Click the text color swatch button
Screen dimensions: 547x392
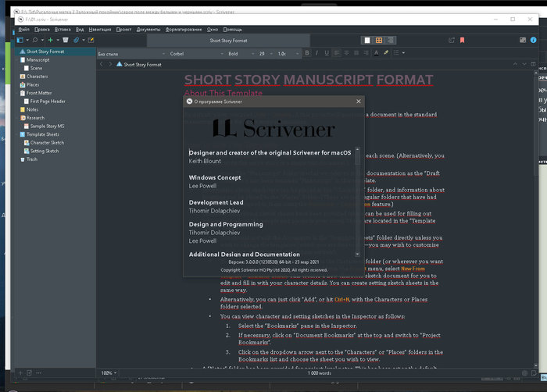374,53
